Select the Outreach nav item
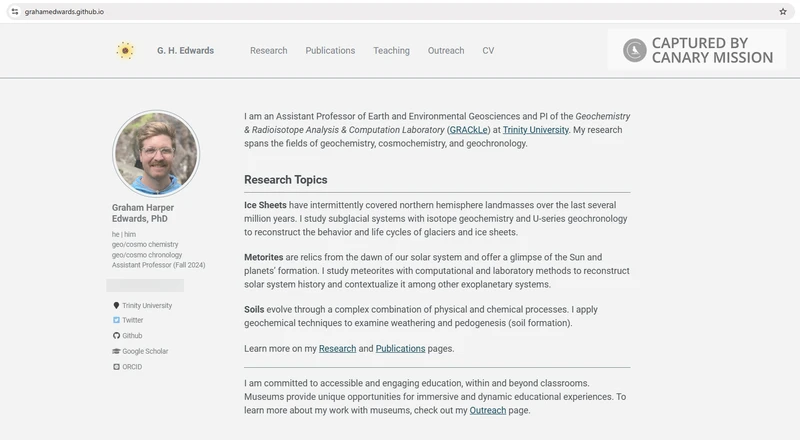 446,51
